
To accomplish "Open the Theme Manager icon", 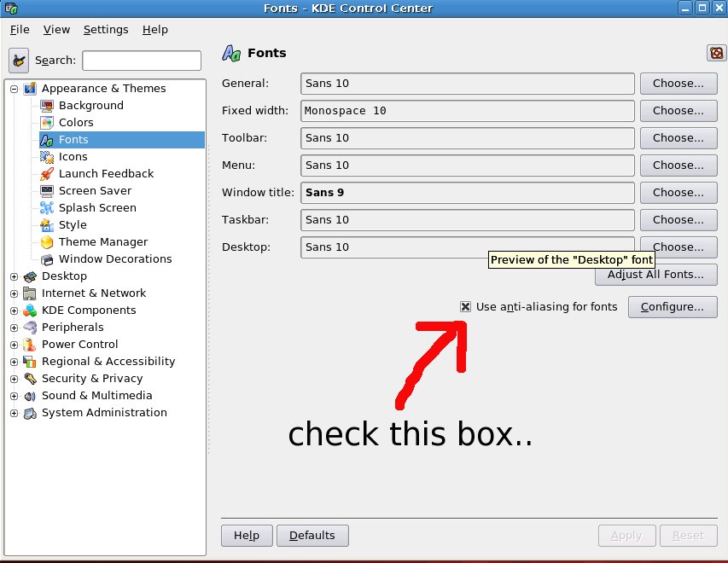I will coord(47,242).
